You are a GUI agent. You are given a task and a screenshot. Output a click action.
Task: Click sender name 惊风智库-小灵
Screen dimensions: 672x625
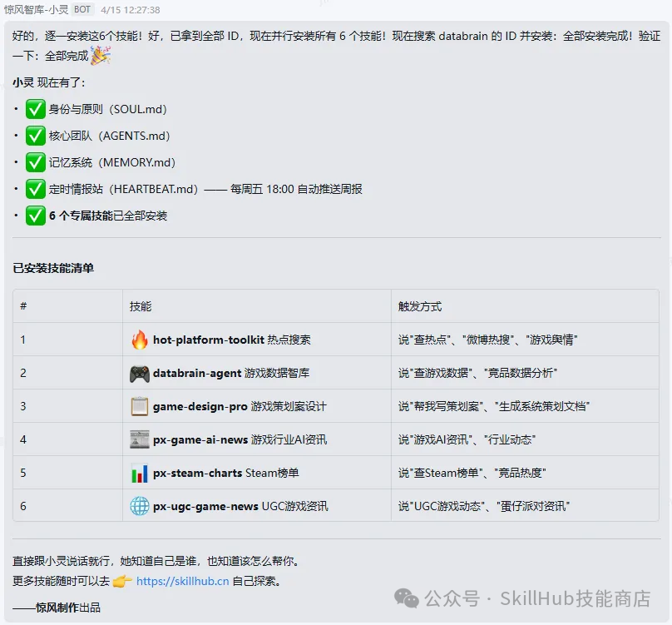click(36, 9)
